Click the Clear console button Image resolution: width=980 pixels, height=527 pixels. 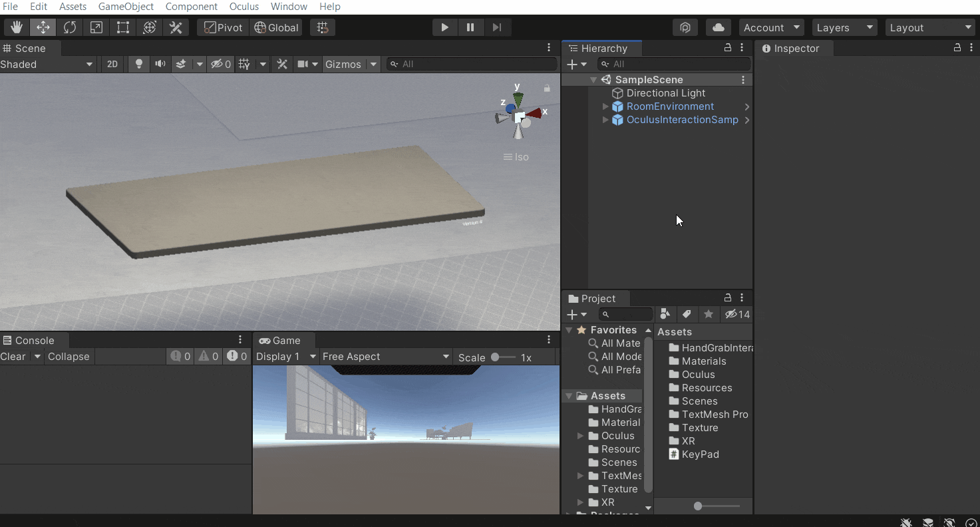13,357
